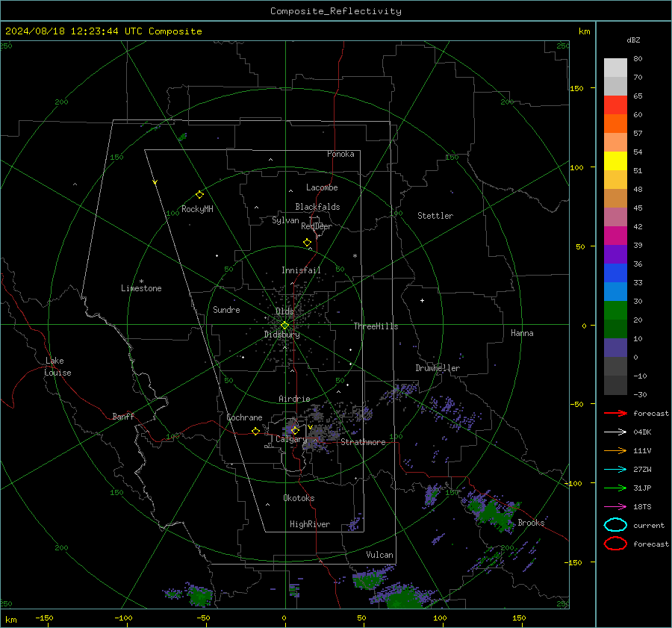
Task: Click the green 30 dBZ legend swatch
Action: click(x=615, y=310)
